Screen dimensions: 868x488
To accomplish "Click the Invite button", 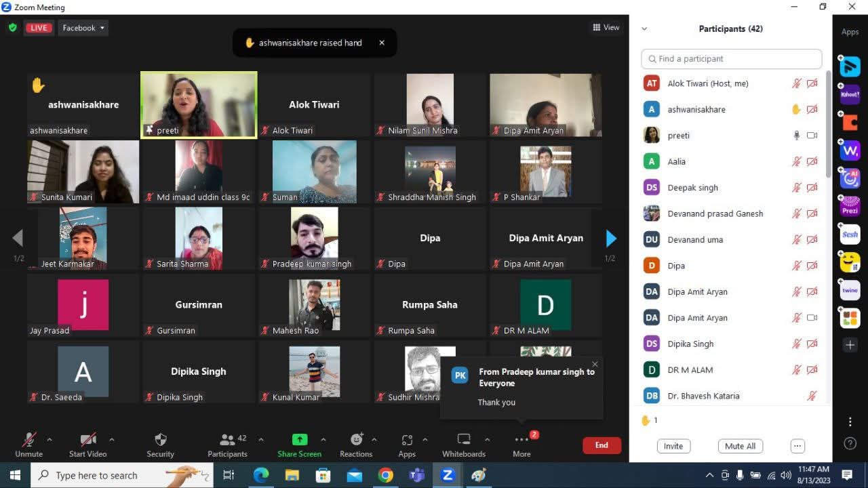I will click(x=673, y=446).
